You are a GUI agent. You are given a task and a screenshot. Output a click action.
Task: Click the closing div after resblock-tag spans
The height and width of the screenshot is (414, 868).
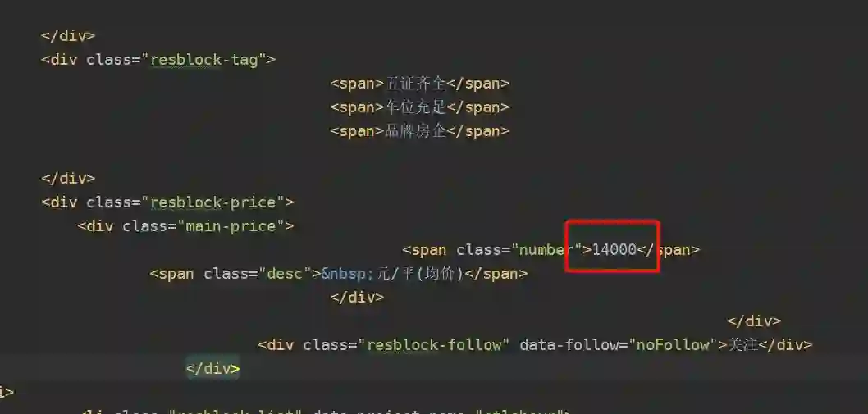[x=68, y=179]
